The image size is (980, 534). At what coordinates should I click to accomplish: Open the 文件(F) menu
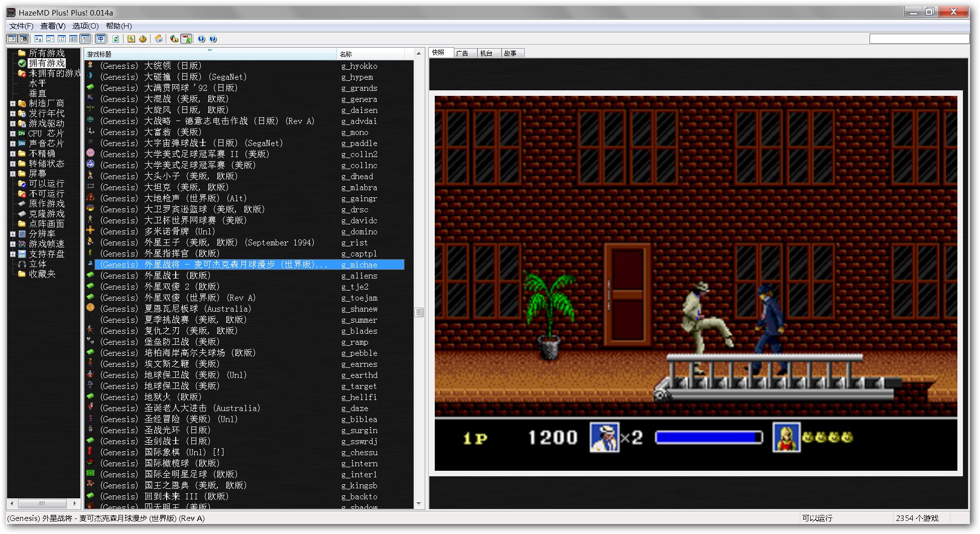pos(22,26)
